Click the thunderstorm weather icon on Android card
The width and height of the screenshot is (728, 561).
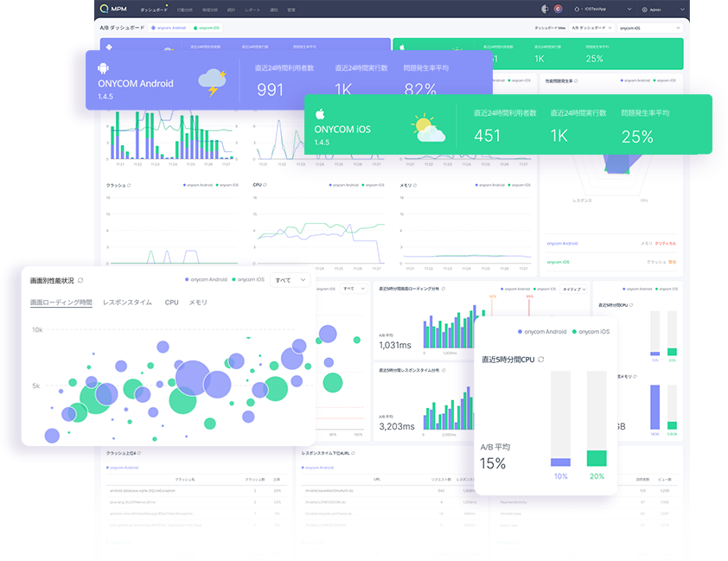pos(213,82)
